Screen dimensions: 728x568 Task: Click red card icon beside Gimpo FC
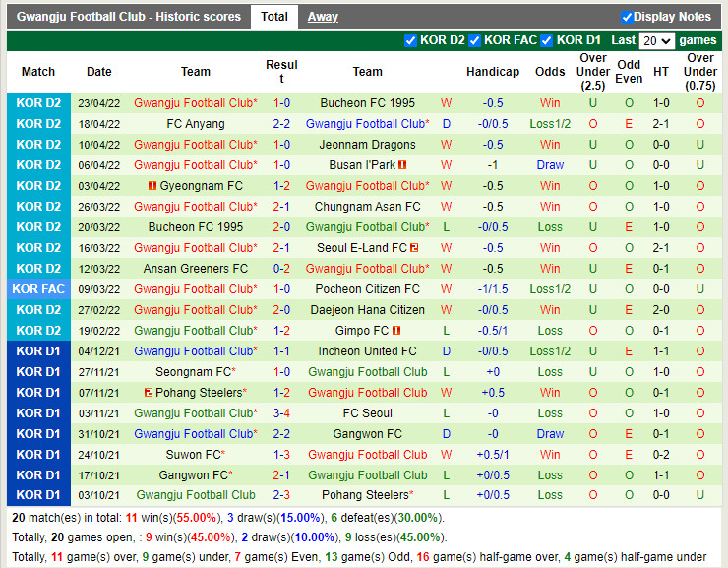point(396,330)
